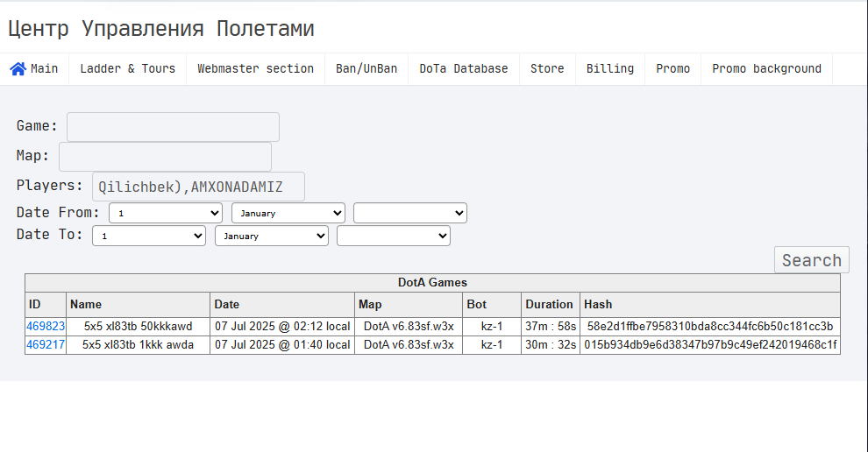Click the Bot column header

492,304
